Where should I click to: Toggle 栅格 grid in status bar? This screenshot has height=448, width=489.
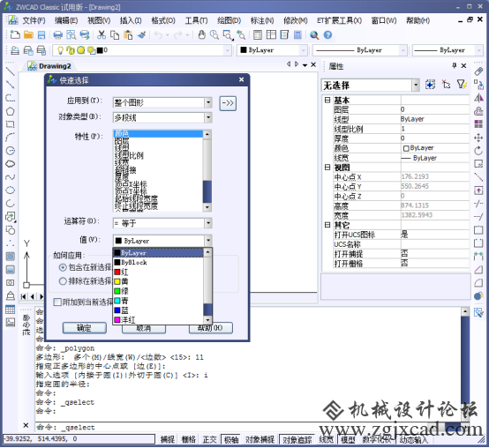(x=188, y=439)
